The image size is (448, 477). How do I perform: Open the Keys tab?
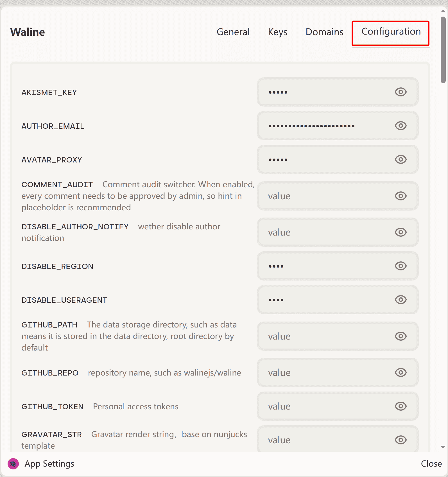[277, 32]
